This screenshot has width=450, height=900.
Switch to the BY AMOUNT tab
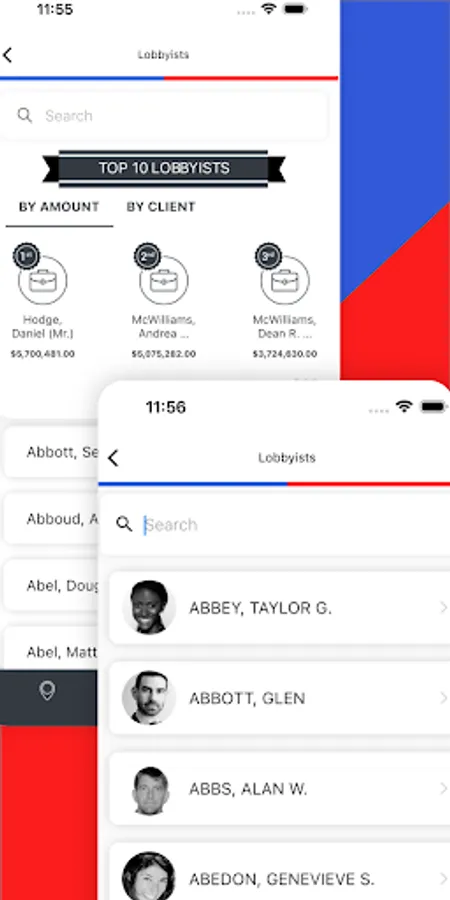[59, 207]
